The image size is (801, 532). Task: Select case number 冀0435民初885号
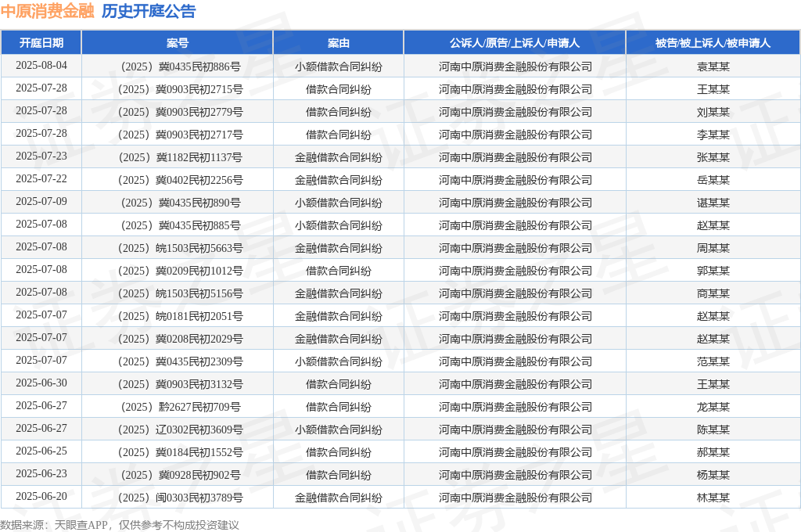click(181, 225)
